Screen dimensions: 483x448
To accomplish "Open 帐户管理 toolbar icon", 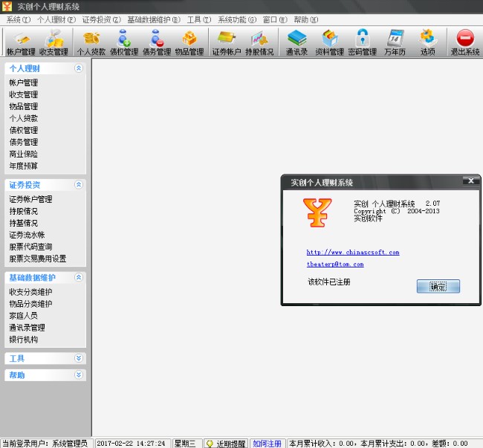I will click(21, 42).
